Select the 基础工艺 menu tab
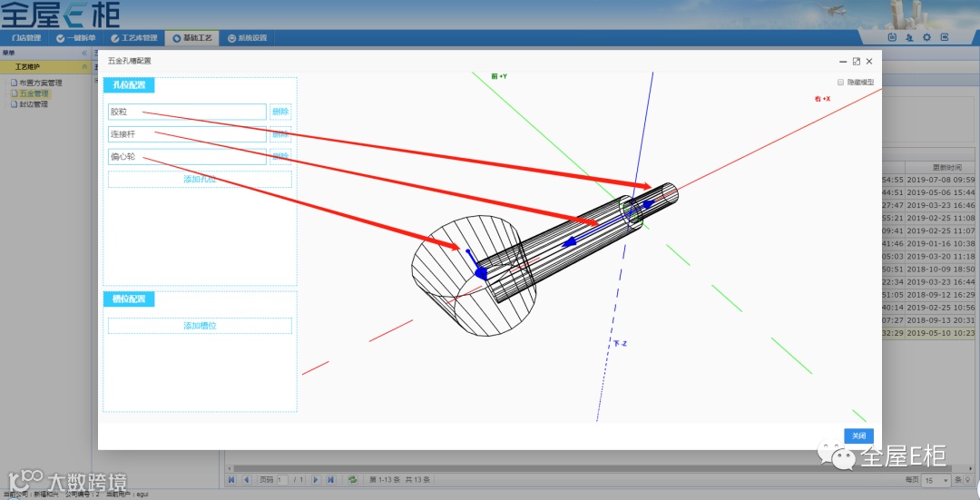 pyautogui.click(x=191, y=38)
